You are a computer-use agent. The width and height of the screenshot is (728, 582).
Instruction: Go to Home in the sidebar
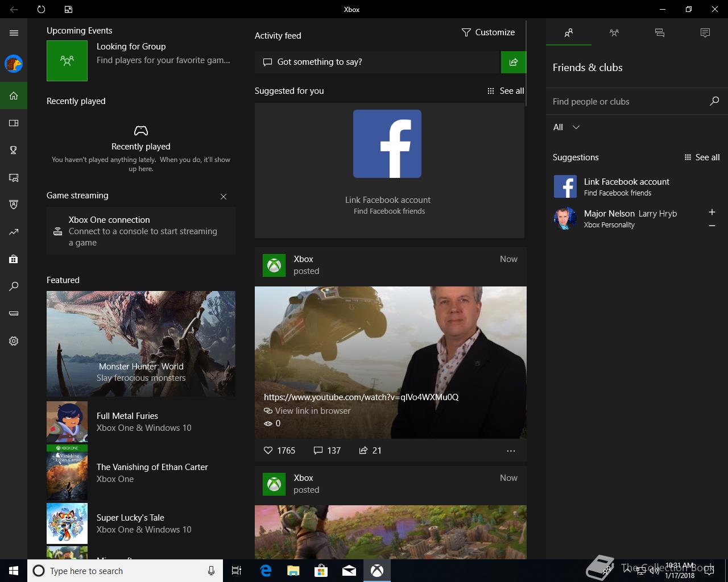(x=14, y=95)
